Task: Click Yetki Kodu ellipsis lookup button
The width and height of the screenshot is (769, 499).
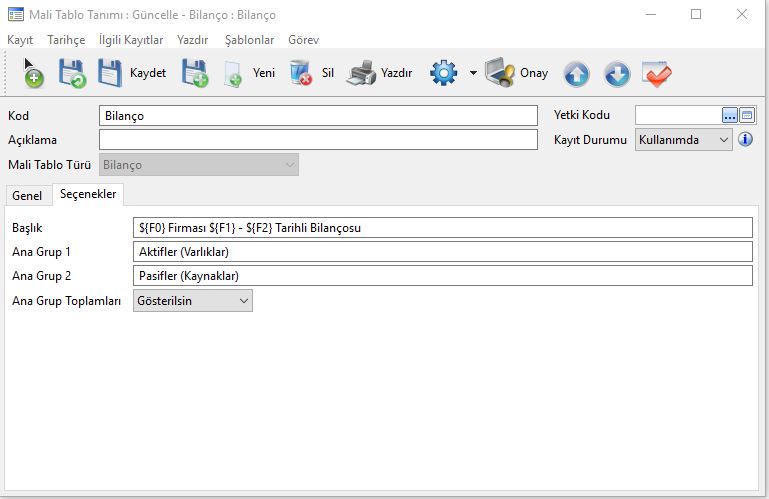Action: pyautogui.click(x=729, y=115)
